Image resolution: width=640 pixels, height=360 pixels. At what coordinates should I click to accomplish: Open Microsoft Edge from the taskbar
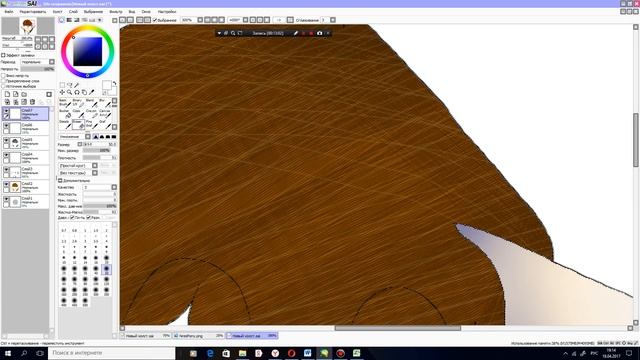pos(210,353)
